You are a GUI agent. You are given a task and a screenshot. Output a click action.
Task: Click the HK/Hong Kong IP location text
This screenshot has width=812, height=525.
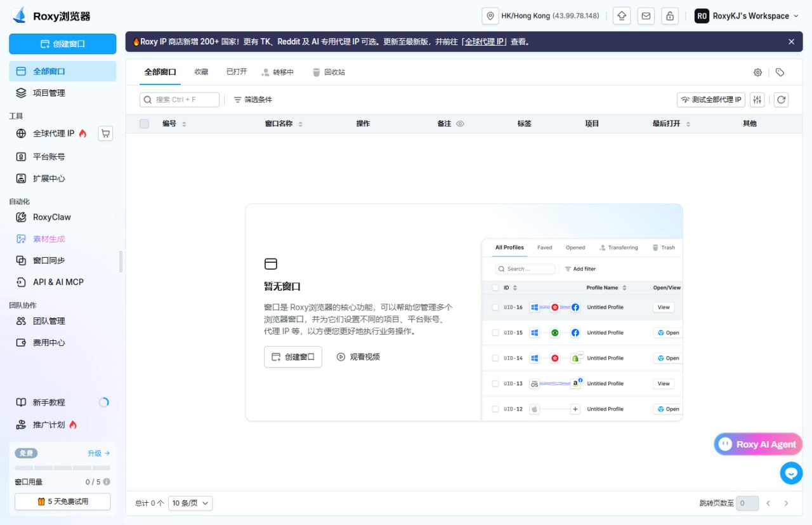[x=550, y=16]
